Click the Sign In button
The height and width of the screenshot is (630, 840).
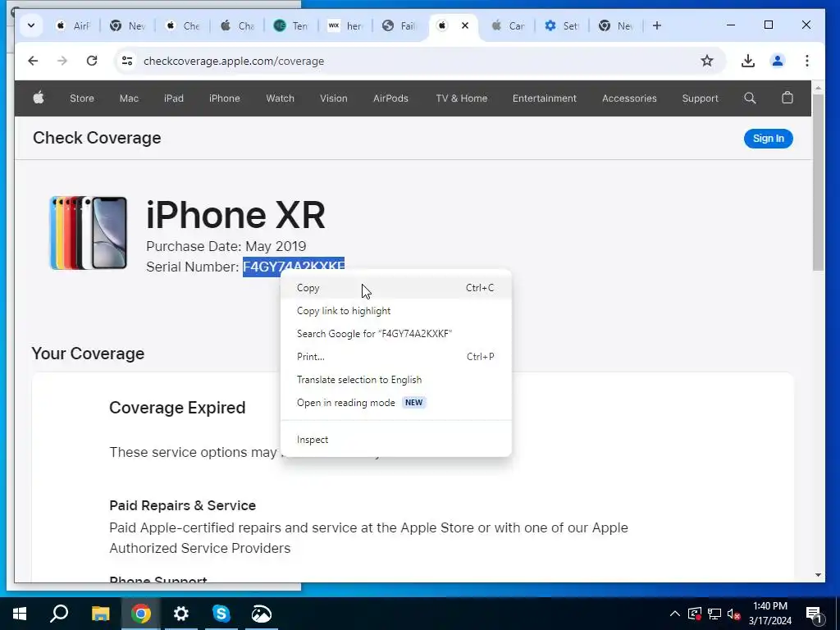coord(768,138)
